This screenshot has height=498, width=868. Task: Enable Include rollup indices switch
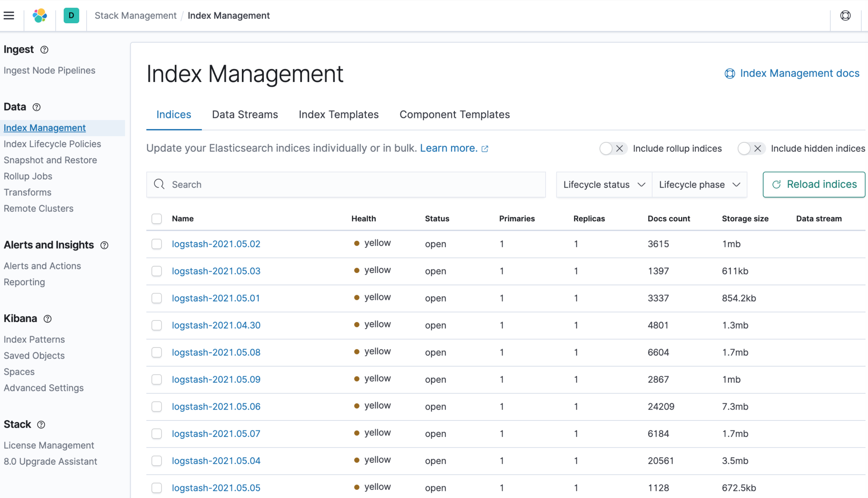[613, 149]
